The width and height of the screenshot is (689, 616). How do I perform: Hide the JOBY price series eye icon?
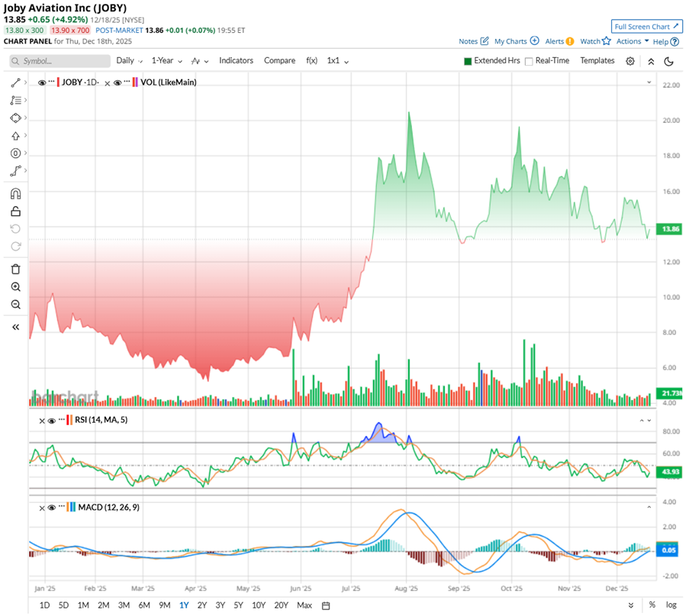[42, 82]
